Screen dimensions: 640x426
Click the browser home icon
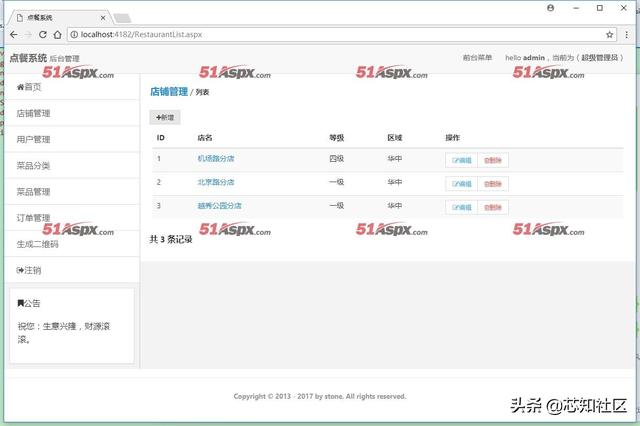(58, 35)
